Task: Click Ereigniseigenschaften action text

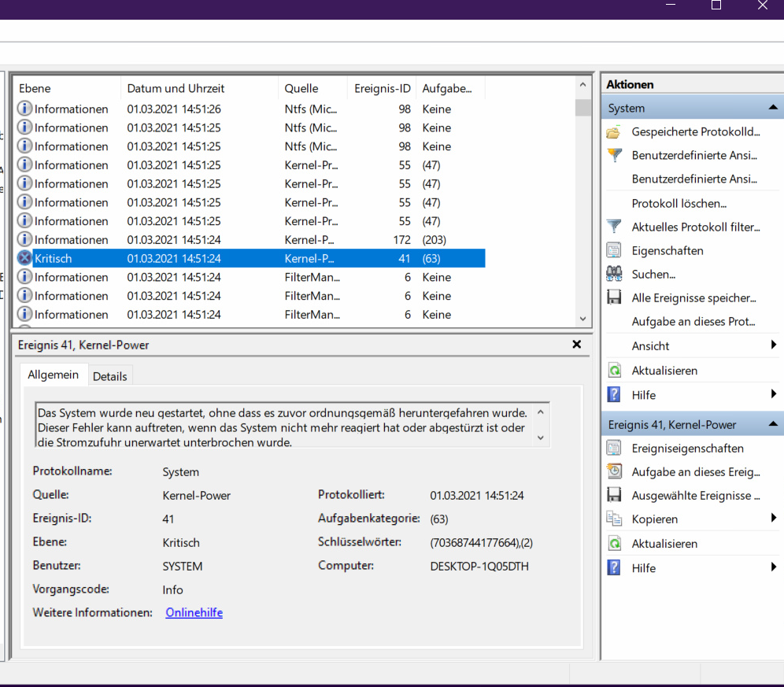Action: (687, 448)
